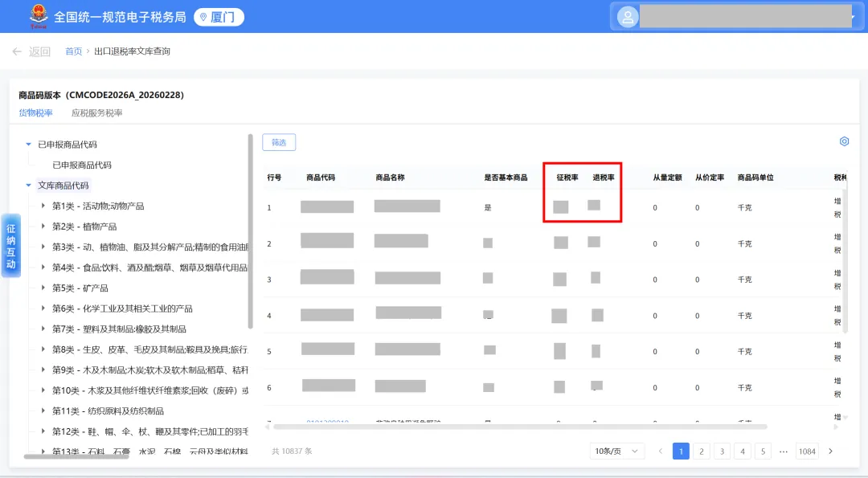The width and height of the screenshot is (868, 478).
Task: Go to page 4
Action: (x=743, y=451)
